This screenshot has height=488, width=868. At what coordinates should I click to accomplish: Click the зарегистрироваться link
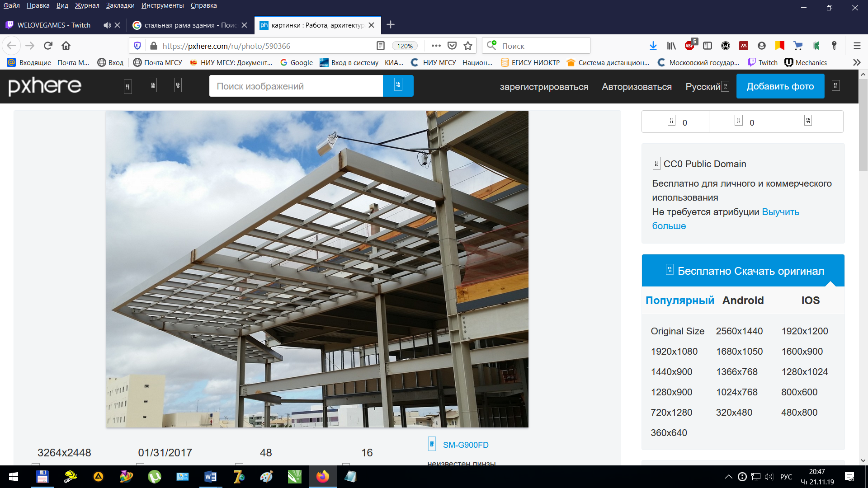click(544, 87)
